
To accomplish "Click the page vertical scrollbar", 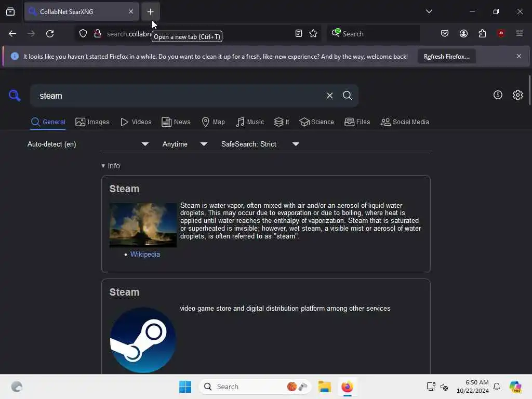I will 529,90.
